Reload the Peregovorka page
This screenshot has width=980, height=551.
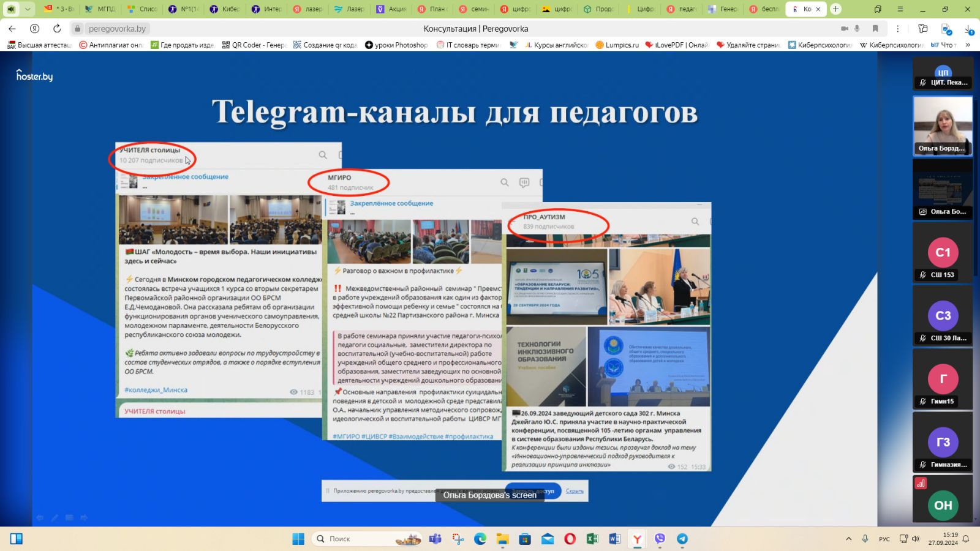[x=57, y=29]
